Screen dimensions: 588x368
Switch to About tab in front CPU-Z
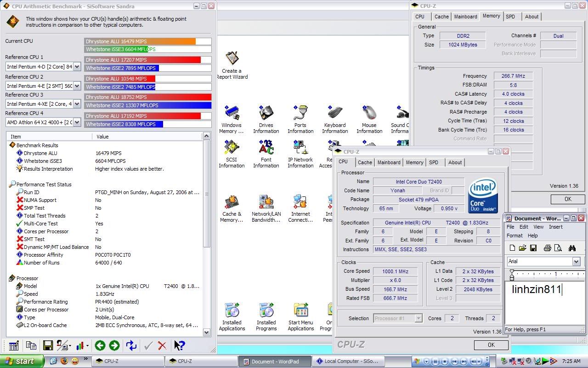click(x=455, y=162)
